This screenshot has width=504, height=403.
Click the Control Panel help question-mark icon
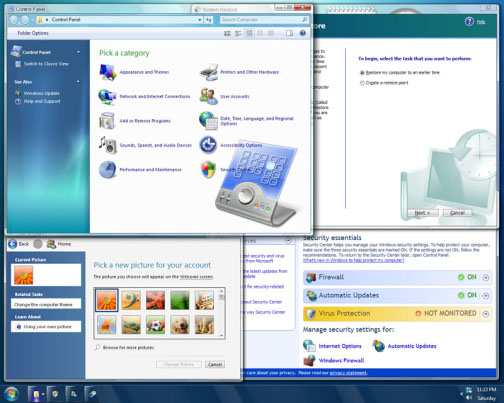pos(303,33)
